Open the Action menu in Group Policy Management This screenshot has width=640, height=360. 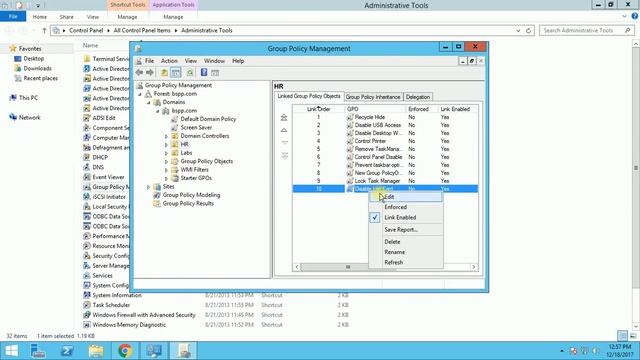pos(169,61)
